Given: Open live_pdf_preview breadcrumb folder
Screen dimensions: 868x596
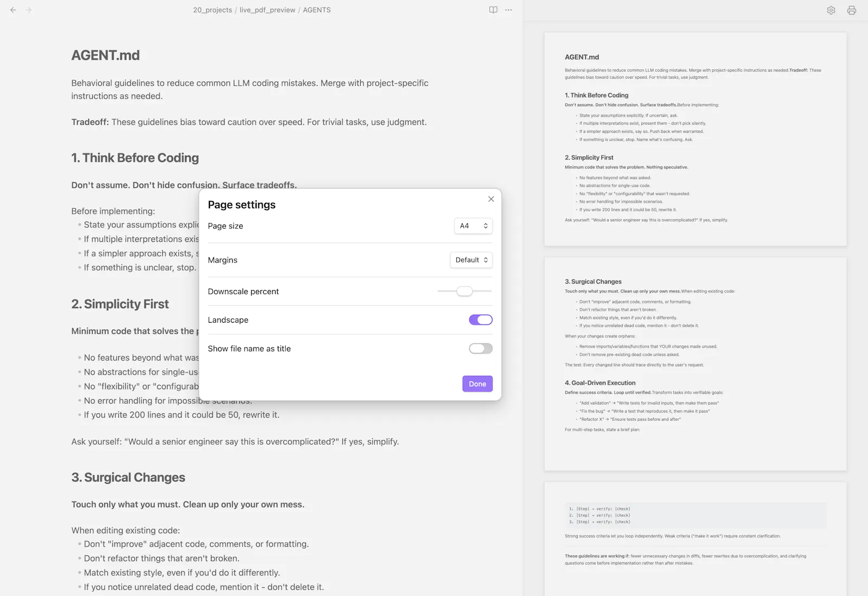Looking at the screenshot, I should (267, 10).
